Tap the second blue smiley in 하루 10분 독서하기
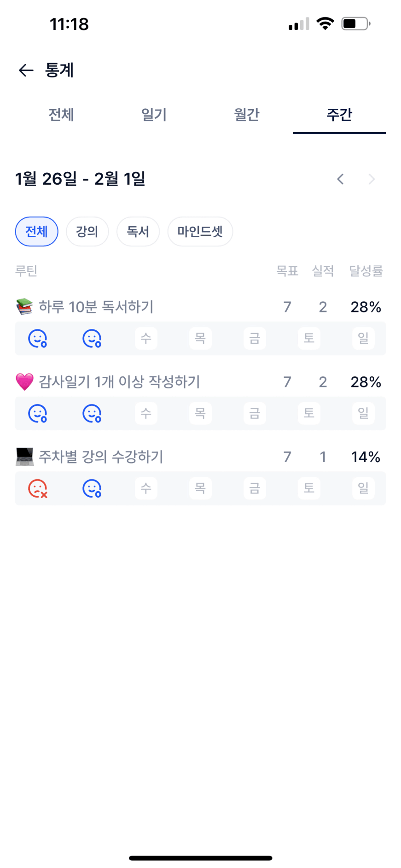 point(92,339)
